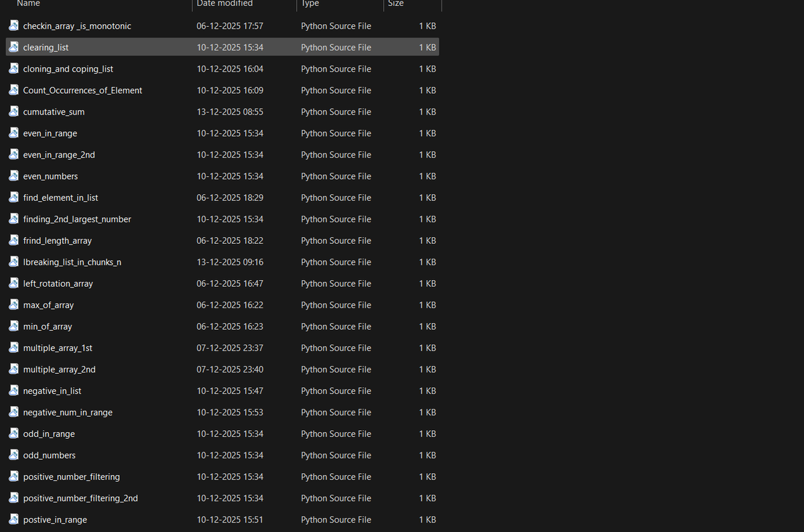Click date 13-12-2025 09:16 of lbreaking_list_in_chunks_n

pyautogui.click(x=230, y=262)
